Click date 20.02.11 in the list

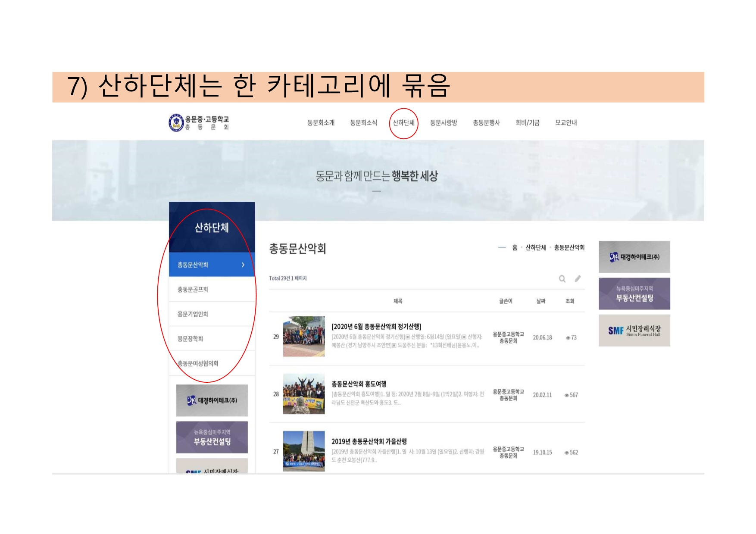[x=542, y=395]
